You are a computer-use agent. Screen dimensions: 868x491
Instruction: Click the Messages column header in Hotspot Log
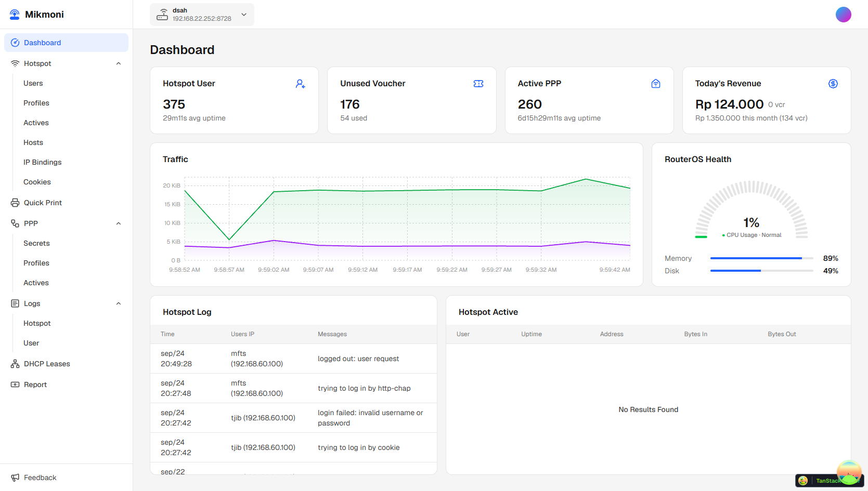[332, 334]
